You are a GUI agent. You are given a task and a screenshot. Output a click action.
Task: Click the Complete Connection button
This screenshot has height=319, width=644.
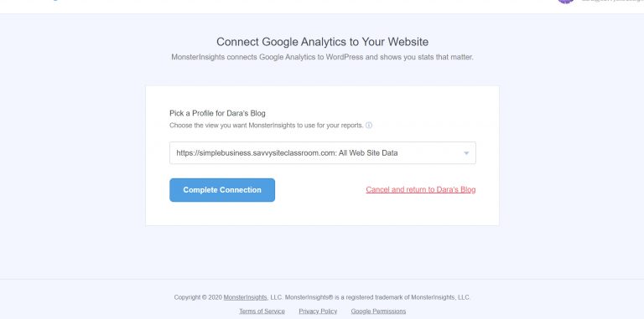pos(222,190)
